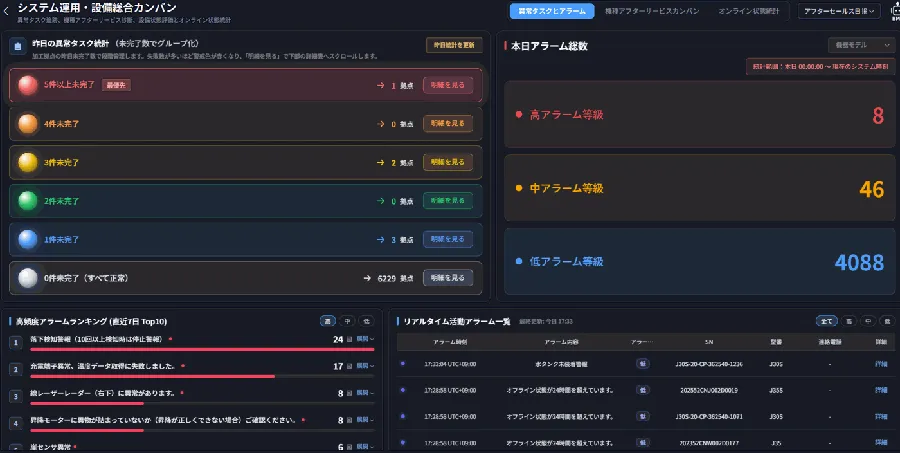
Task: Click the back arrow beside the dashboard title
Action: 6,11
